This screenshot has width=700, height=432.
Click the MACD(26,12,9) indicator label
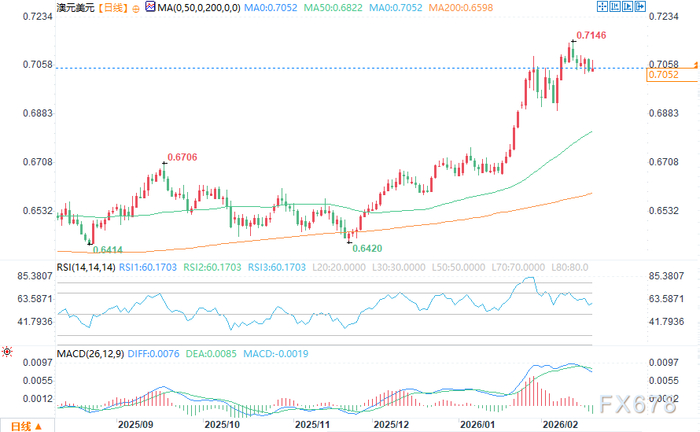tap(90, 354)
